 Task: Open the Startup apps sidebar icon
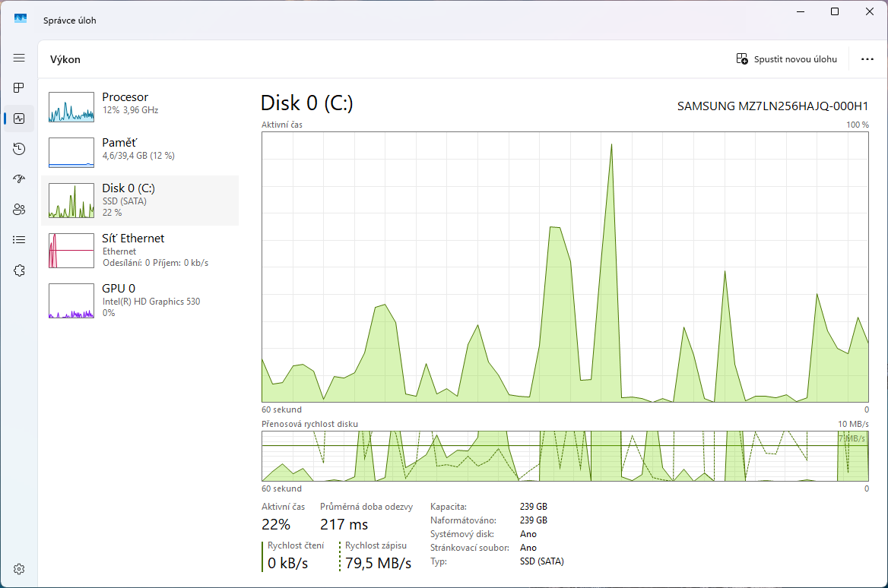19,179
